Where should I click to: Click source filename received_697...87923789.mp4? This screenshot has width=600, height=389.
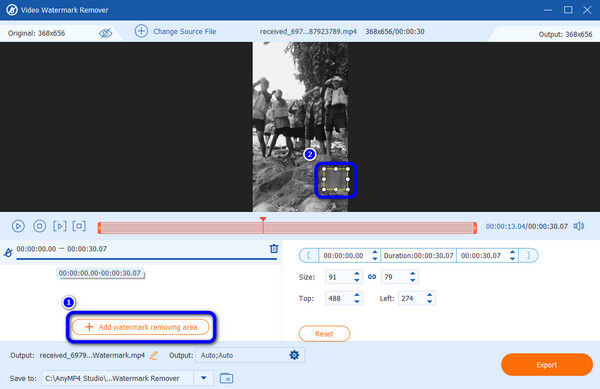pyautogui.click(x=308, y=32)
